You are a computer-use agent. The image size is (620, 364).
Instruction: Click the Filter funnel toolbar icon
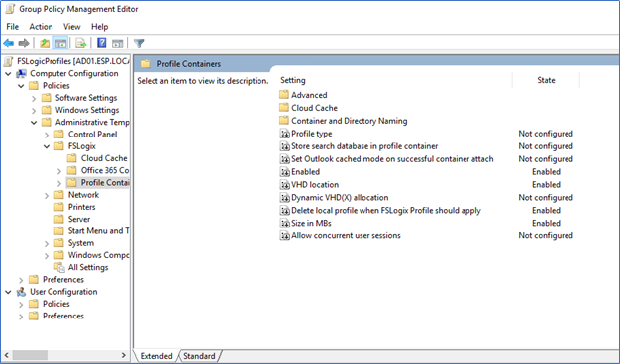tap(139, 44)
